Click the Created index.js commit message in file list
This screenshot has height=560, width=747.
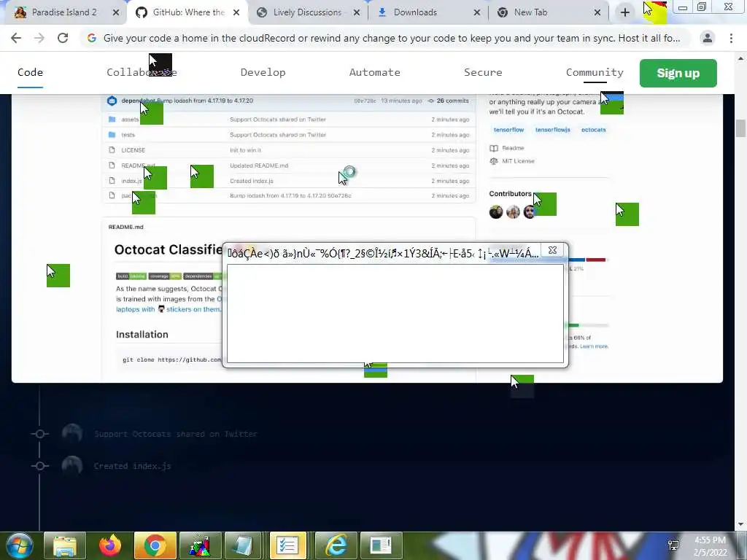[252, 181]
